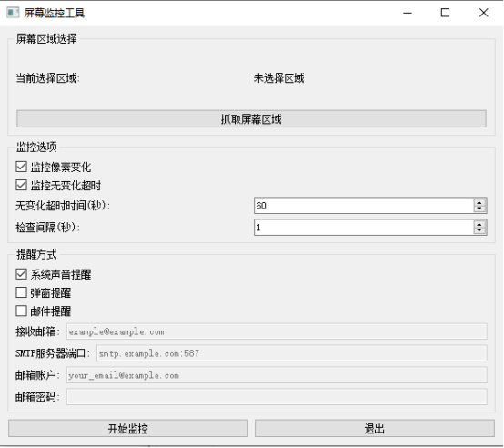
Task: Close the 屏幕监控工具 window
Action: tap(483, 13)
